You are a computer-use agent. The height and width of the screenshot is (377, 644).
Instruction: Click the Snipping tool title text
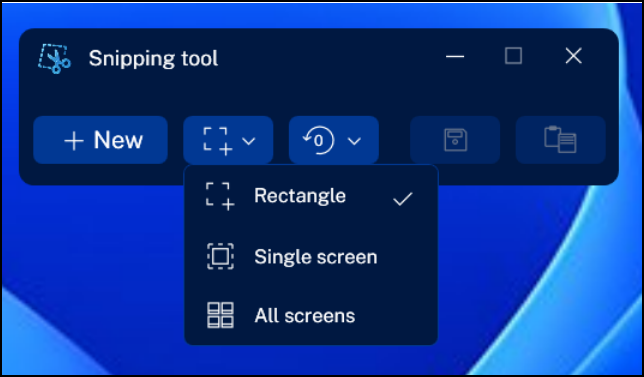click(x=153, y=59)
